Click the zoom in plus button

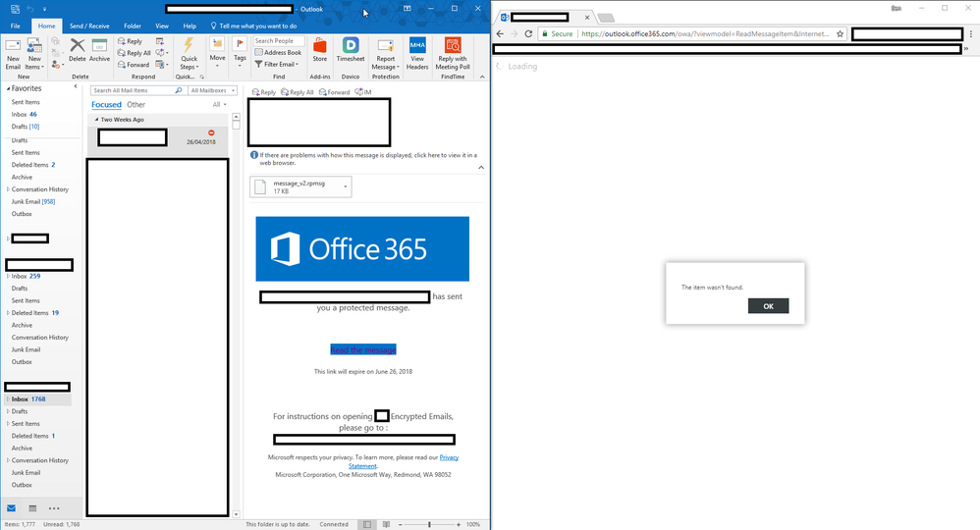pyautogui.click(x=459, y=524)
